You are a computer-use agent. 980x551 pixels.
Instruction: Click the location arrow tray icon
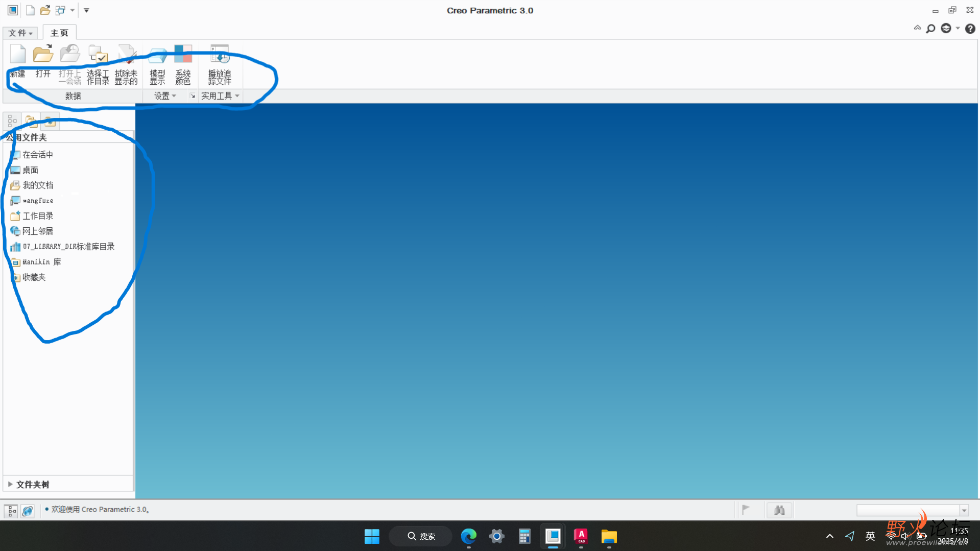tap(850, 536)
